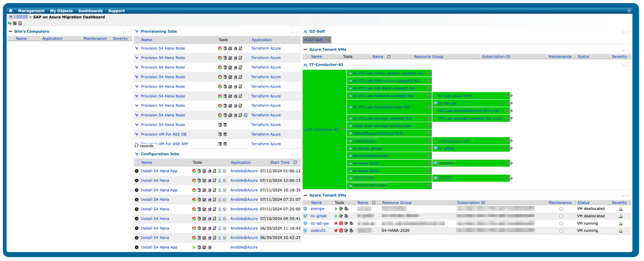Toggle the Name checkbox in the lower Azure Tenant VMs header
This screenshot has width=644, height=261.
[374, 203]
